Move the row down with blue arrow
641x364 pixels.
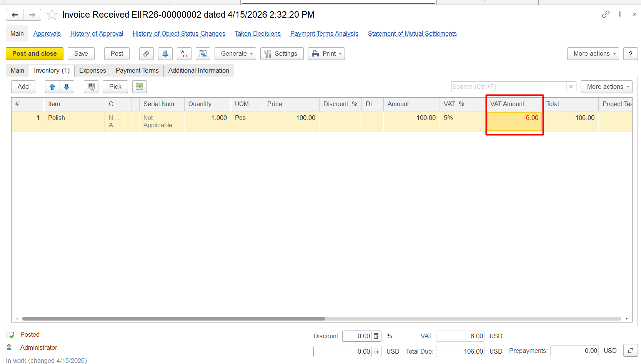click(x=67, y=87)
